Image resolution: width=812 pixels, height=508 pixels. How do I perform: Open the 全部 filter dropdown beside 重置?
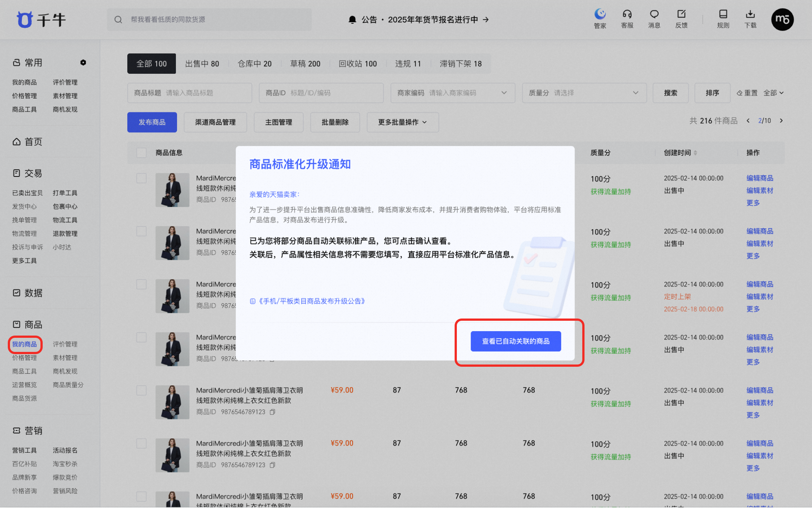pyautogui.click(x=773, y=93)
